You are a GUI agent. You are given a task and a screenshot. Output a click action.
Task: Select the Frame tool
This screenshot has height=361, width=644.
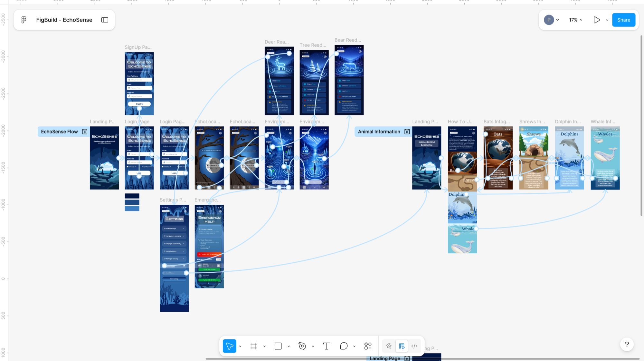click(x=254, y=346)
